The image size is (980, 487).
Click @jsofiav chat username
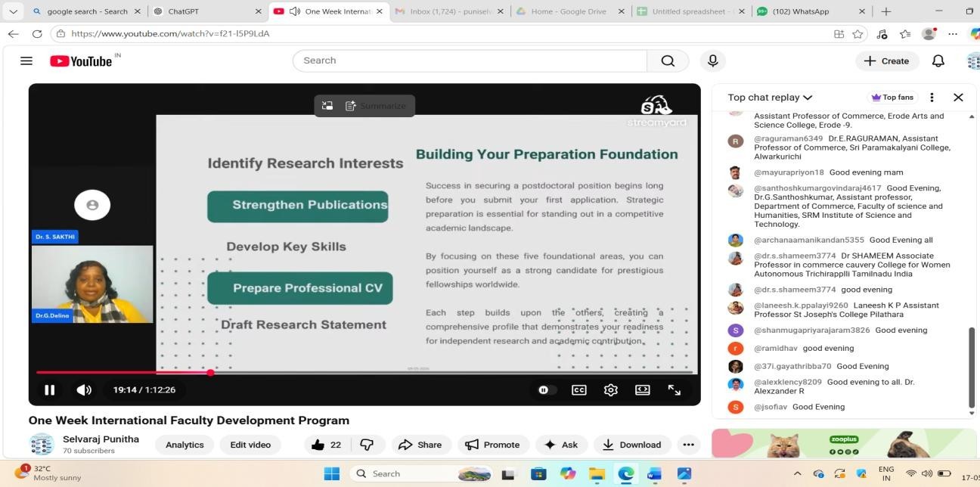[x=771, y=407]
